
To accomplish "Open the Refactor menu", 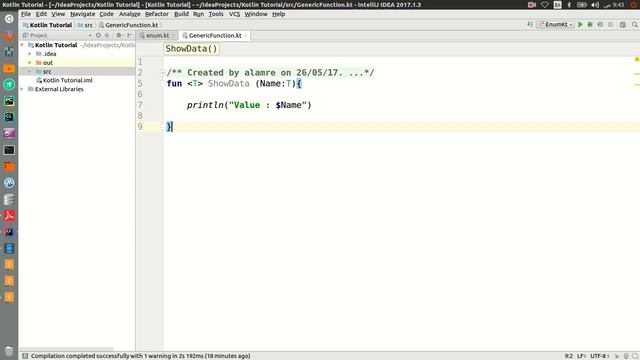I will (157, 14).
